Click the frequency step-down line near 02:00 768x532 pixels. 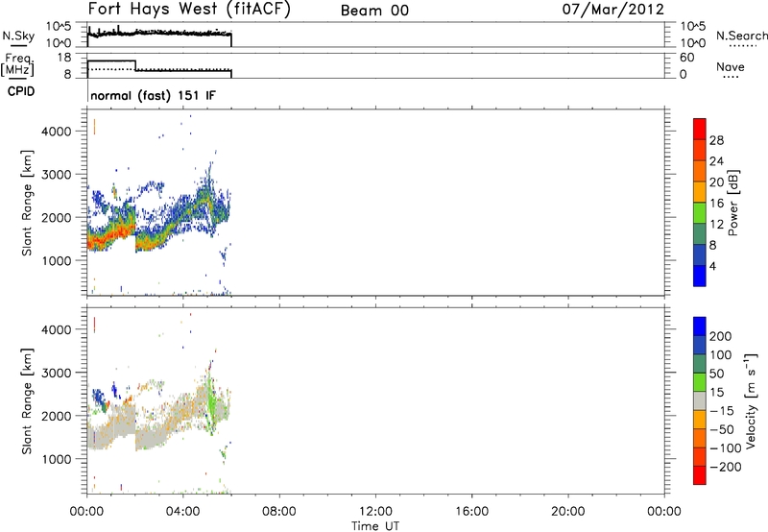(135, 65)
